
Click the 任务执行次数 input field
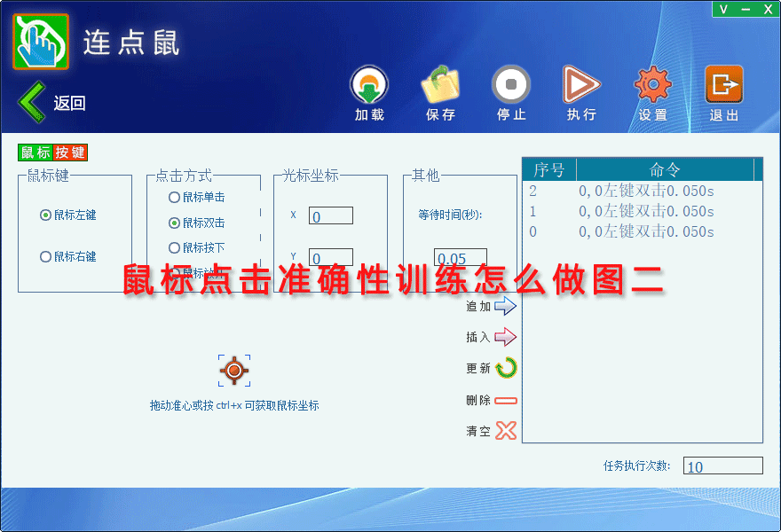pos(722,465)
